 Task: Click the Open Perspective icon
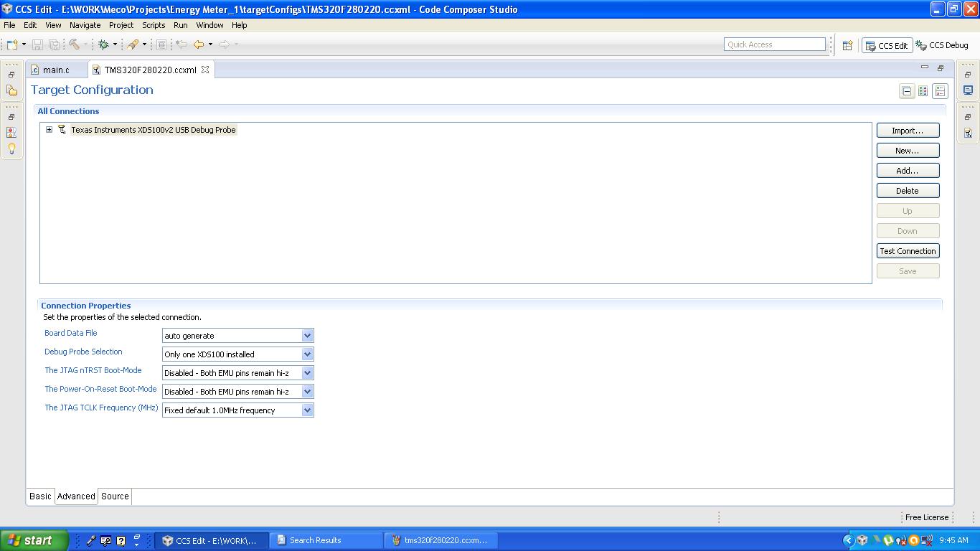tap(847, 45)
